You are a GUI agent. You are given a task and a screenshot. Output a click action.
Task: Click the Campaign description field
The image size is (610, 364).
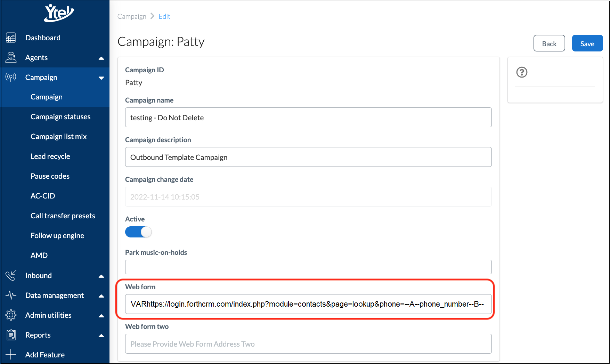point(308,157)
